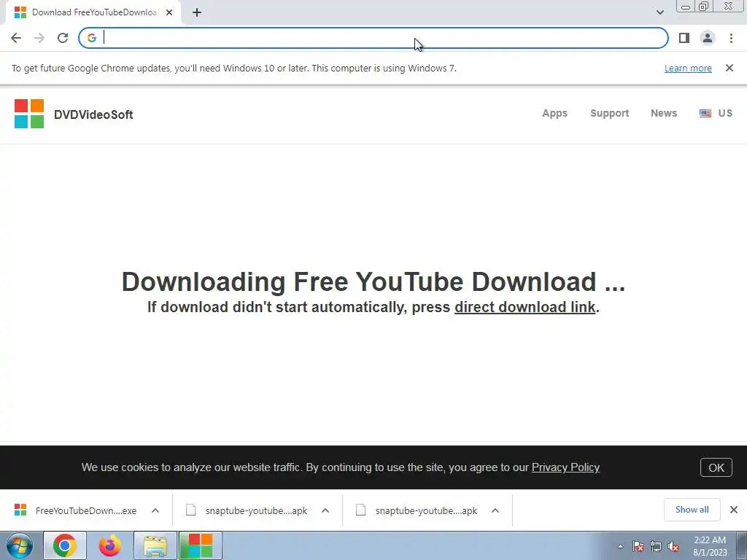
Task: Click the browser back arrow
Action: click(16, 38)
